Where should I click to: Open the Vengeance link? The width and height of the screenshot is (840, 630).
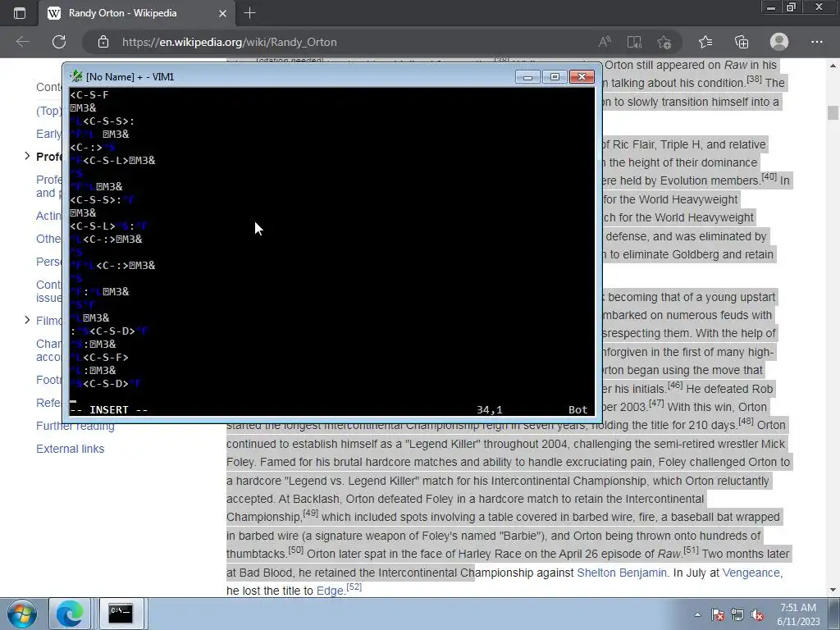tap(751, 573)
